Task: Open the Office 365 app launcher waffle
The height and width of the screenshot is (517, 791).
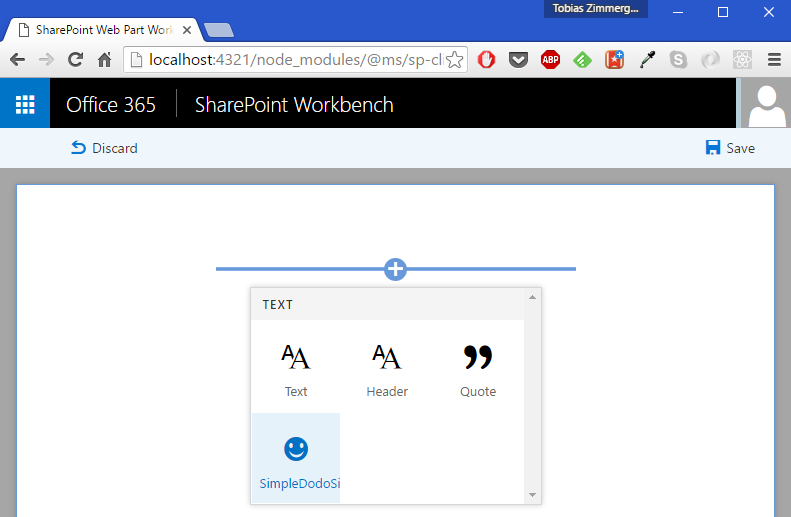Action: tap(25, 104)
